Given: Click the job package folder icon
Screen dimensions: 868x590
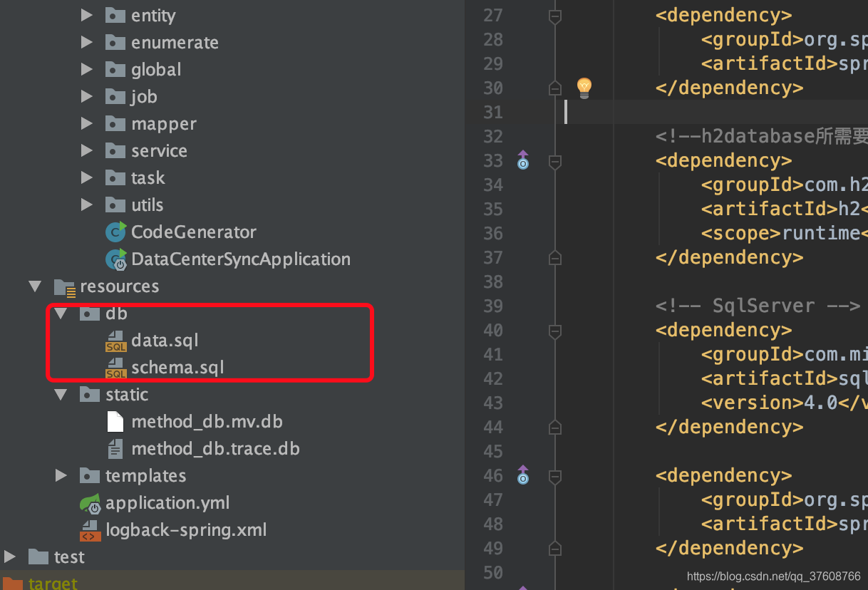Looking at the screenshot, I should tap(115, 96).
